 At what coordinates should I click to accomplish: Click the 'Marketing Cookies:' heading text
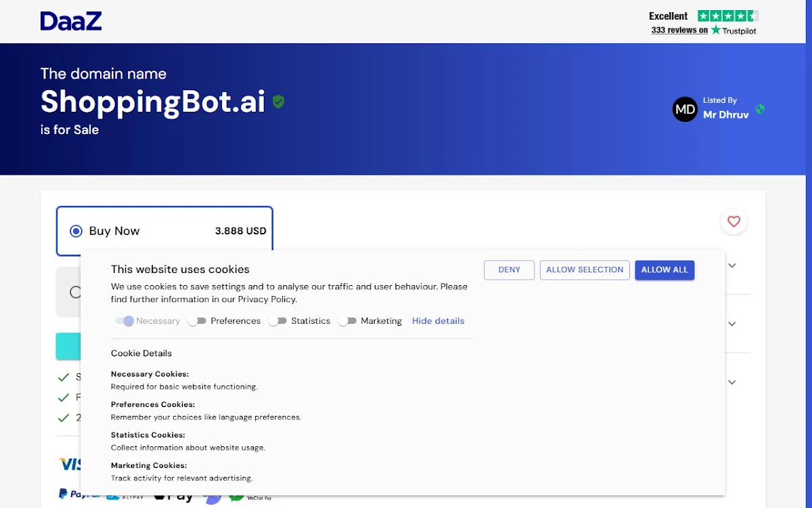(149, 465)
